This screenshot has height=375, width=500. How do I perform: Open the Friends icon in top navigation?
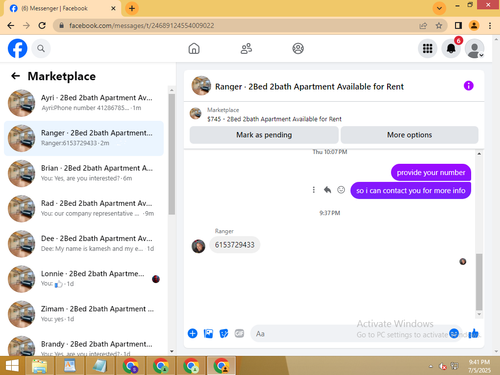click(x=246, y=49)
